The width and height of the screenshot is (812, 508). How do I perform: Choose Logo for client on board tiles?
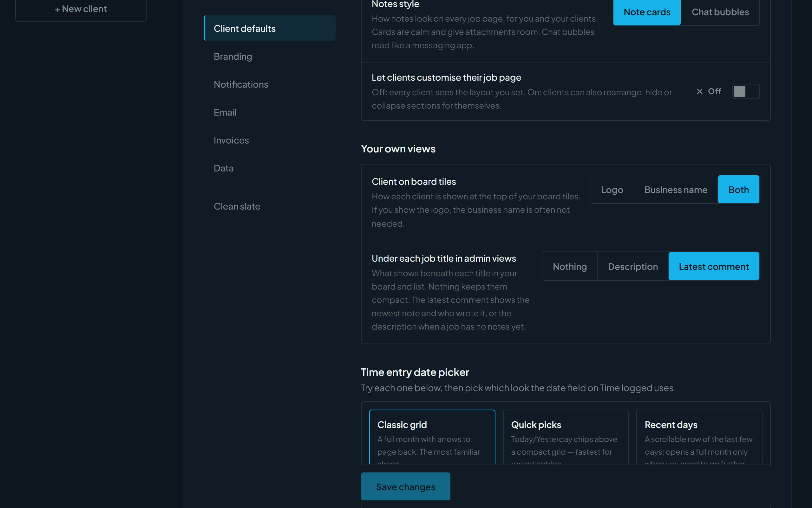(x=612, y=190)
